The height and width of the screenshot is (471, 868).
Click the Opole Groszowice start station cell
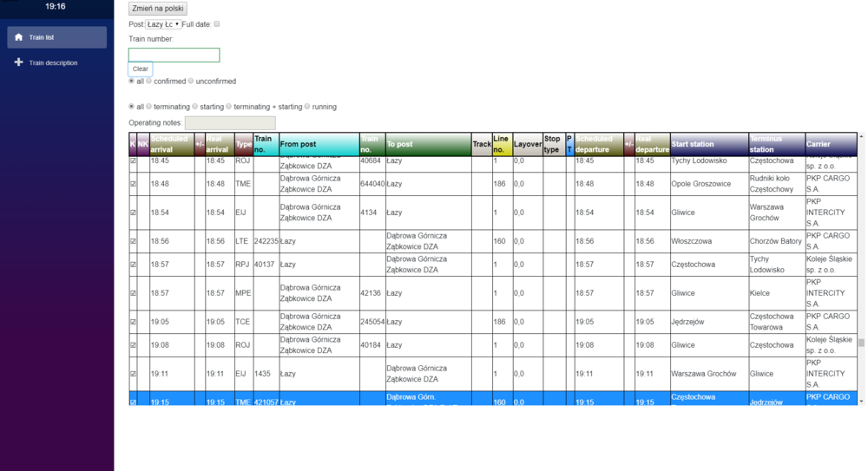tap(709, 184)
